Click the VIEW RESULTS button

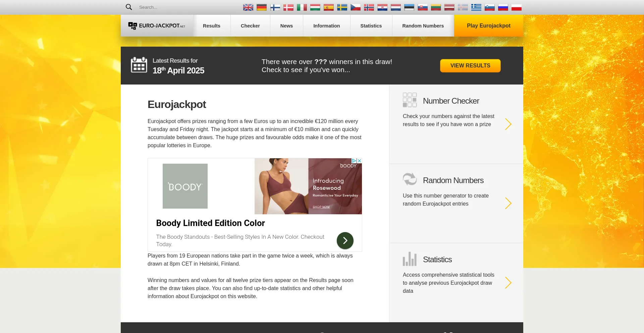coord(470,65)
